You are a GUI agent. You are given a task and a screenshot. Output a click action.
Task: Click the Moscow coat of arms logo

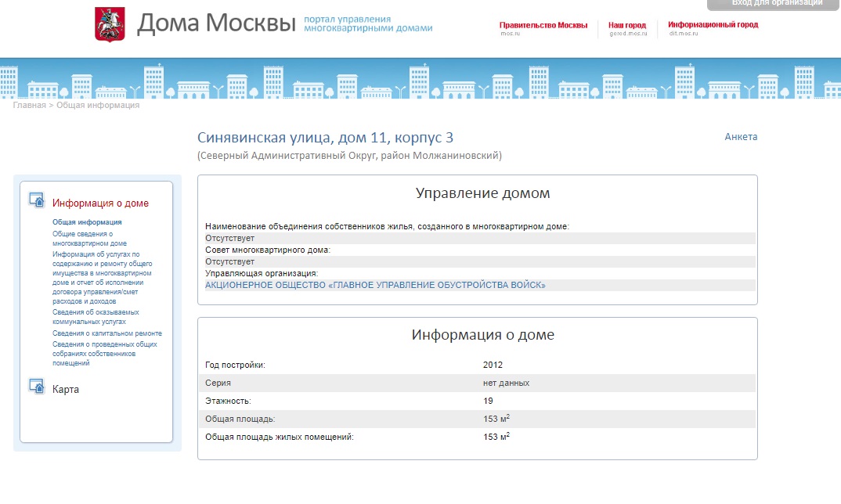click(x=104, y=25)
